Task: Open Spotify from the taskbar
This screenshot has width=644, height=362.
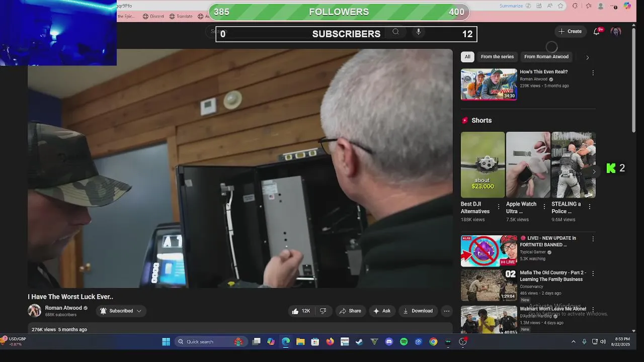Action: [x=404, y=342]
